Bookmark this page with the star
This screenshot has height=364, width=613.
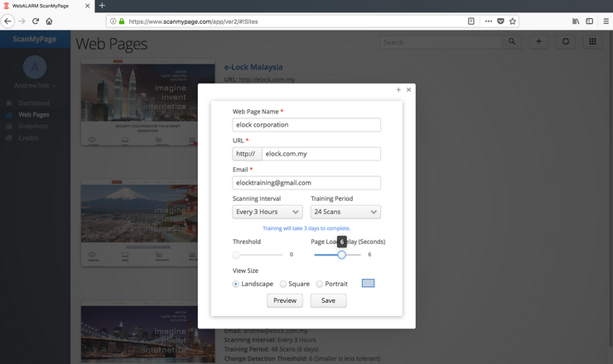[x=513, y=21]
